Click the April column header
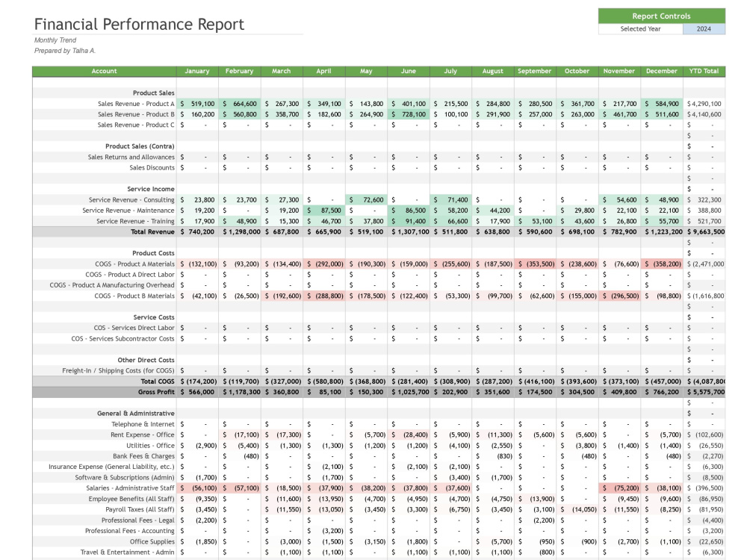 [324, 71]
